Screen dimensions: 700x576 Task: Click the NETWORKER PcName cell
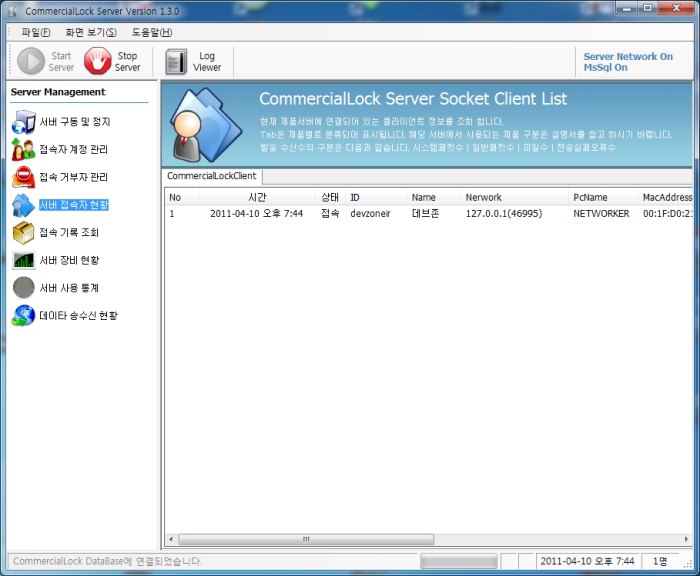point(601,214)
